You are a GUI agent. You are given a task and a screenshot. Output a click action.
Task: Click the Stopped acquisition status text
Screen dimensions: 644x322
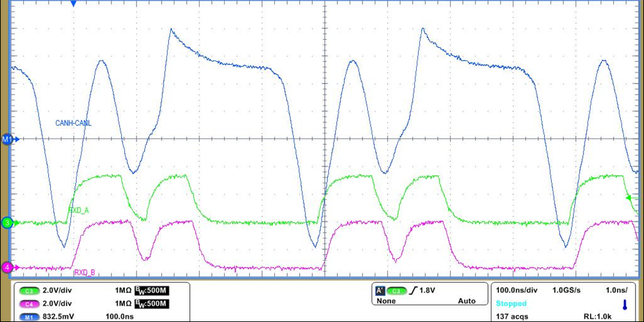click(x=511, y=303)
